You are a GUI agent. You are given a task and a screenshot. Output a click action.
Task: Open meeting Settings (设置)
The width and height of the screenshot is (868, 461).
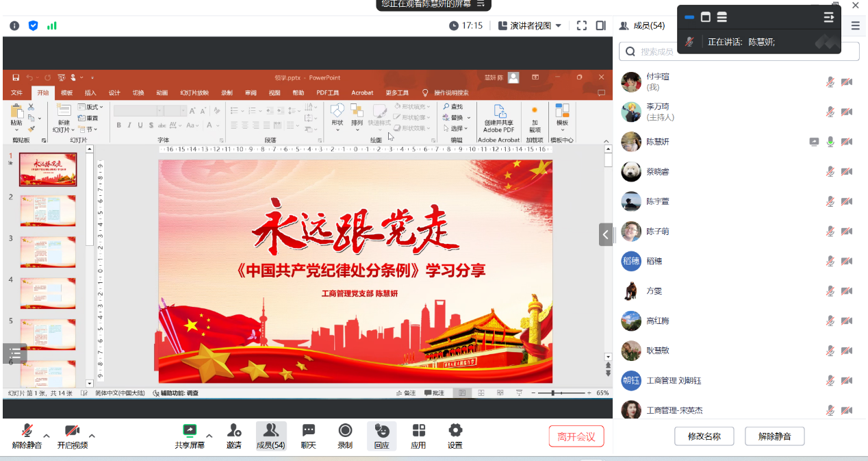(x=455, y=436)
